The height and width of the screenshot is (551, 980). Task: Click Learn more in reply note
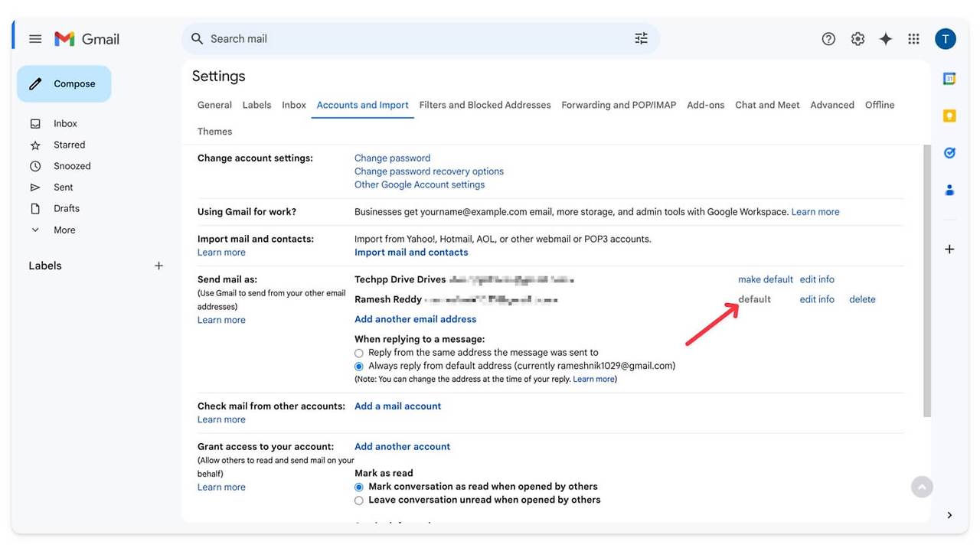[x=593, y=380]
